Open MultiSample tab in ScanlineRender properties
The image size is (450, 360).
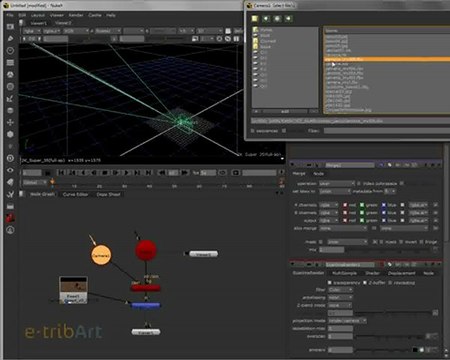345,273
